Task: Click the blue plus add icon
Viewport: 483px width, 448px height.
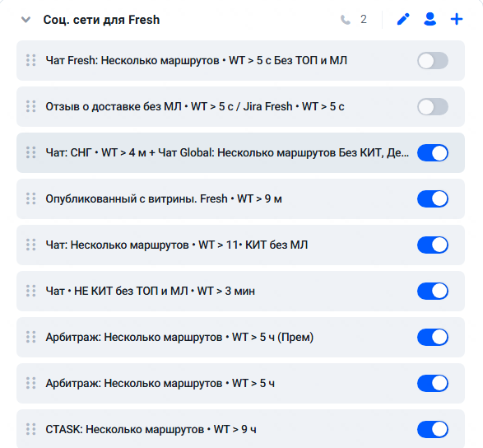Action: (457, 19)
